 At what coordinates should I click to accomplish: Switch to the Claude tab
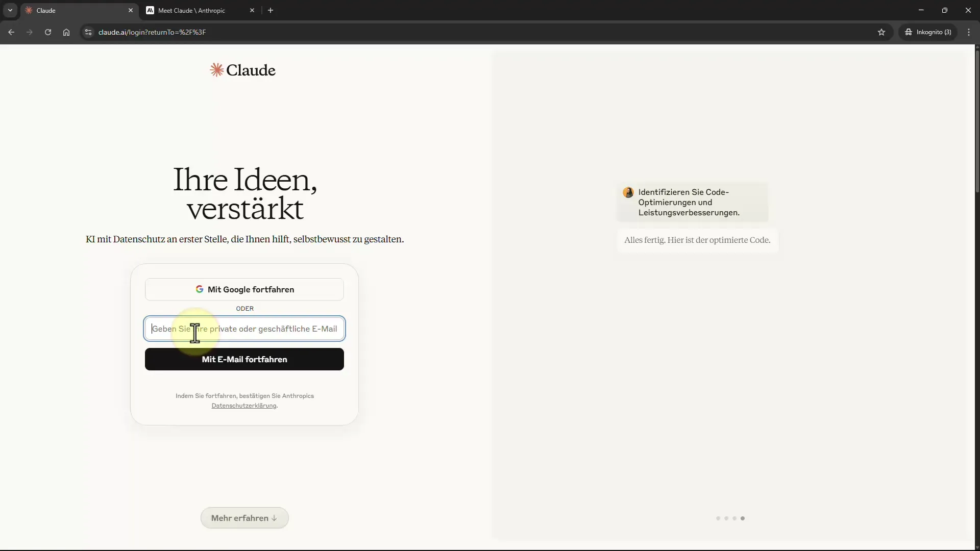(x=79, y=10)
